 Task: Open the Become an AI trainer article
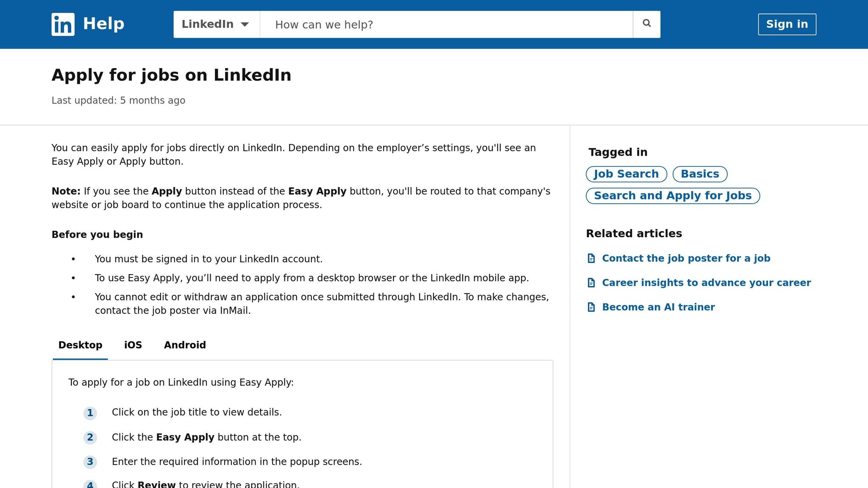click(x=658, y=307)
